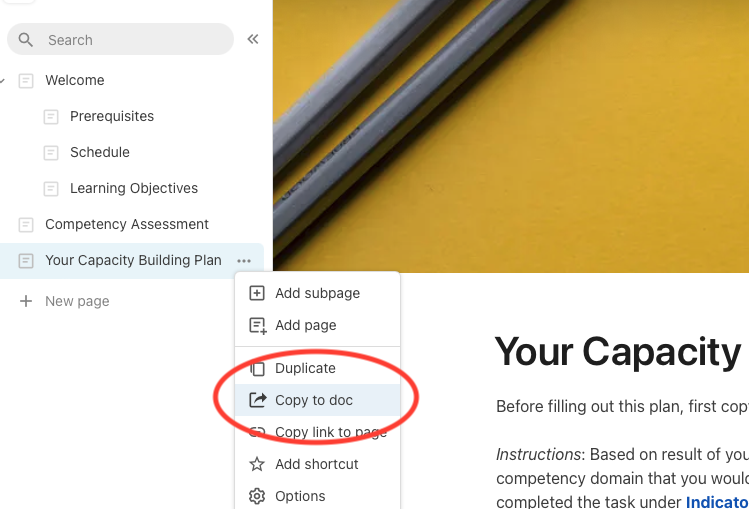749x509 pixels.
Task: Open the Schedule subpage
Action: pyautogui.click(x=100, y=152)
